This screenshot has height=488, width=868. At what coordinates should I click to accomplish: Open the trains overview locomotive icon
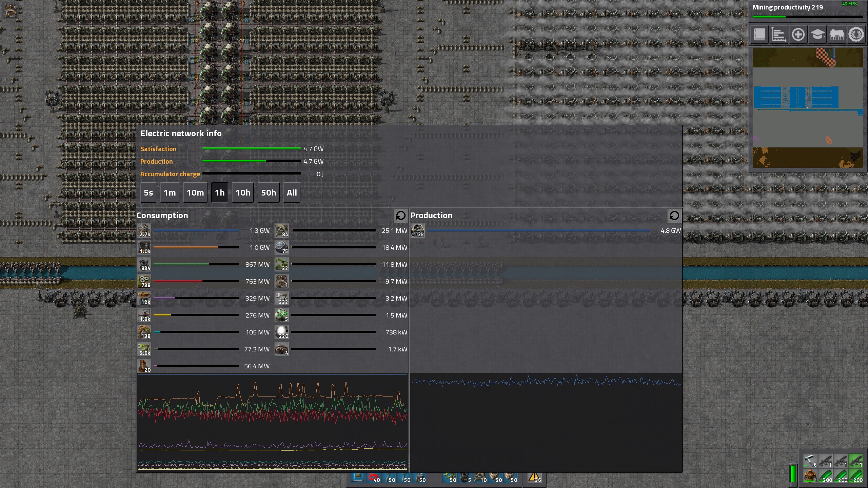[837, 35]
